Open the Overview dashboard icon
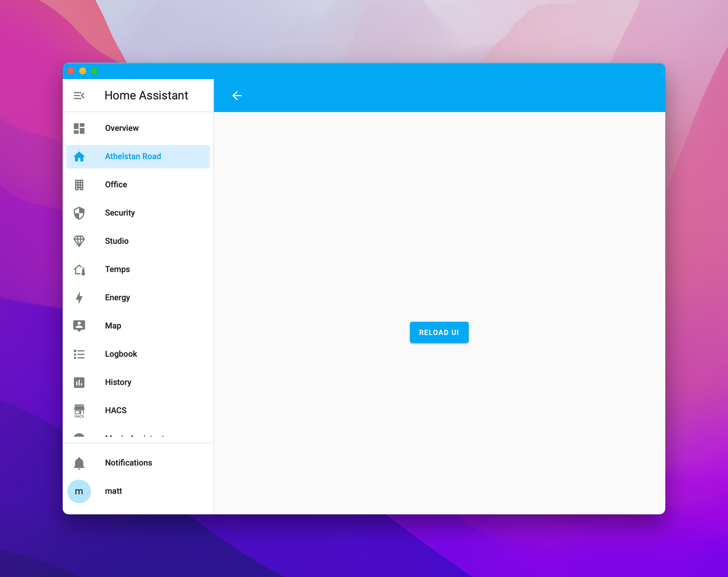The width and height of the screenshot is (728, 577). point(79,128)
